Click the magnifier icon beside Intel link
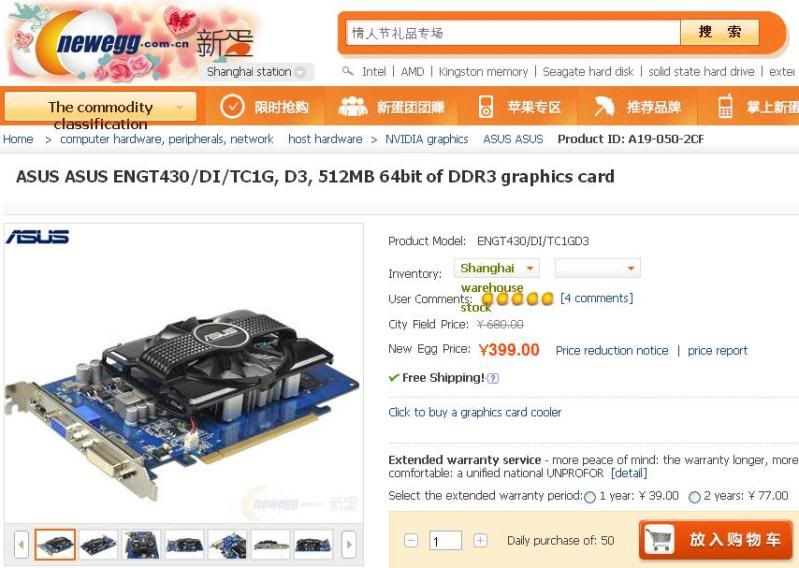The width and height of the screenshot is (799, 568). [348, 71]
